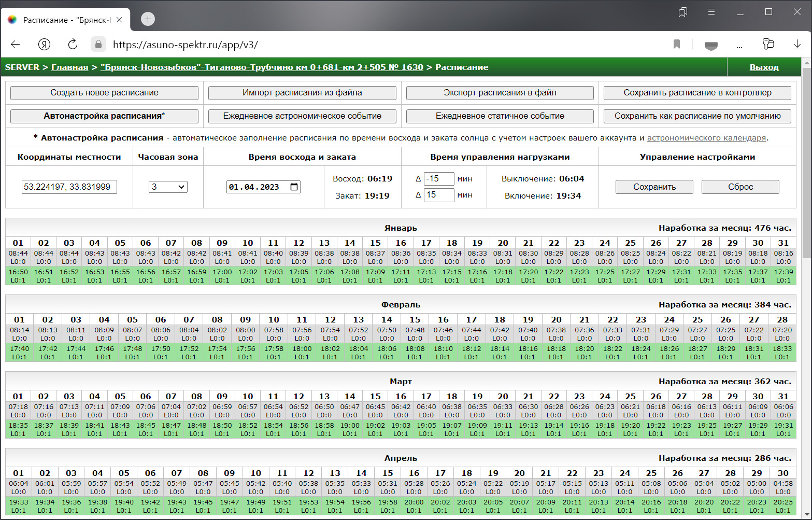The width and height of the screenshot is (812, 520).
Task: Click the Февраль month heading
Action: click(x=401, y=305)
